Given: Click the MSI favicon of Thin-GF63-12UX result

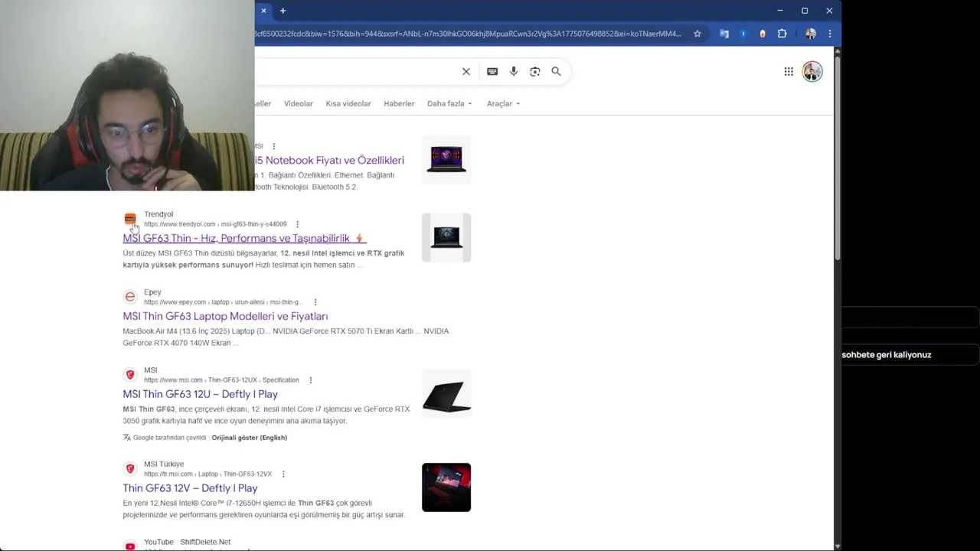Looking at the screenshot, I should pos(130,375).
